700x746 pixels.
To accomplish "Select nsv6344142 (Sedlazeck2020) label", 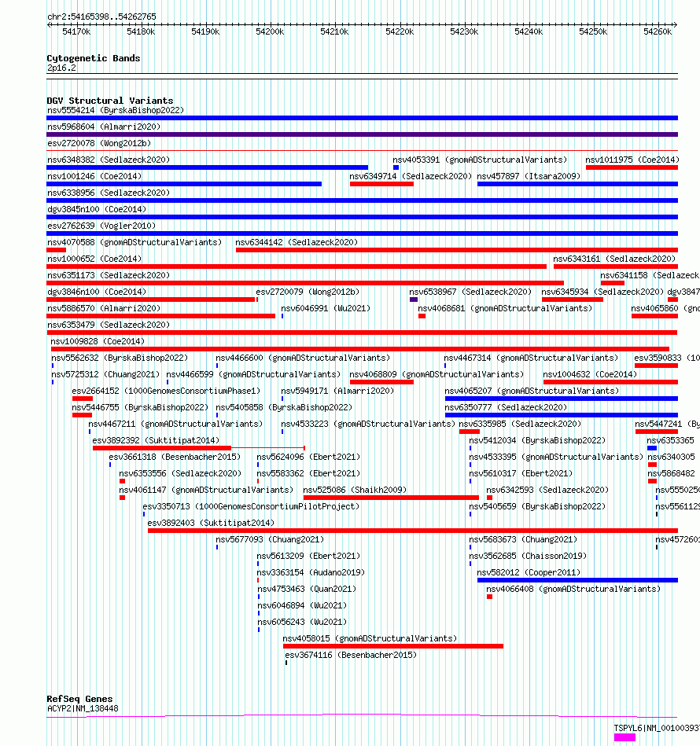I will point(297,243).
